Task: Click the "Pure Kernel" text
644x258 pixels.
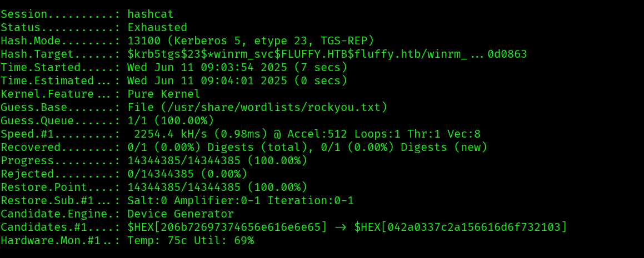Action: pos(164,94)
